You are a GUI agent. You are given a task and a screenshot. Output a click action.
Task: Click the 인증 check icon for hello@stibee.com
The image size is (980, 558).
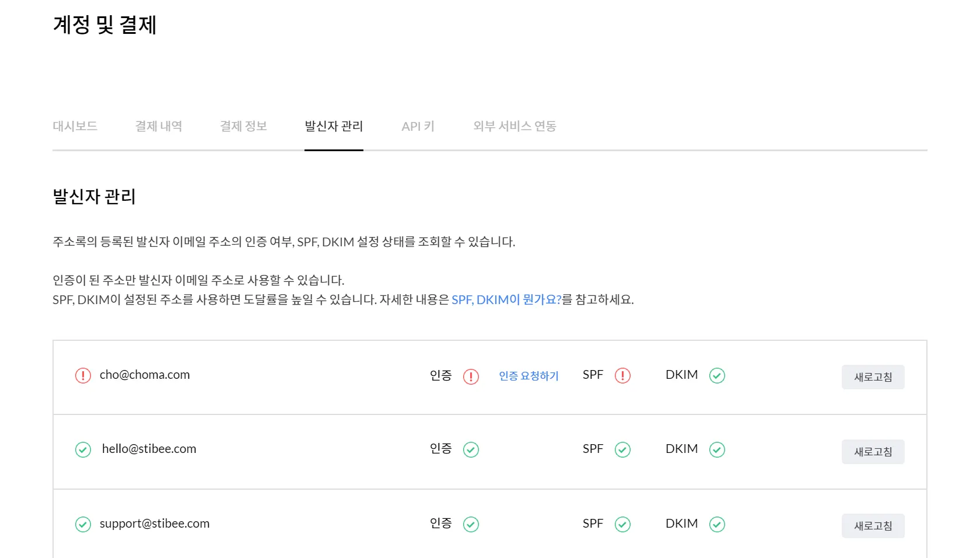click(471, 450)
